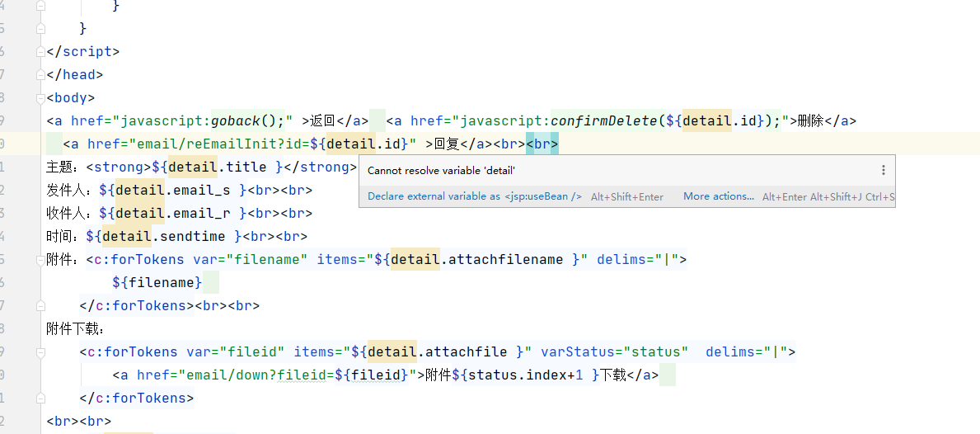Click the varStatus="status" attribute
The image size is (980, 434).
(614, 352)
